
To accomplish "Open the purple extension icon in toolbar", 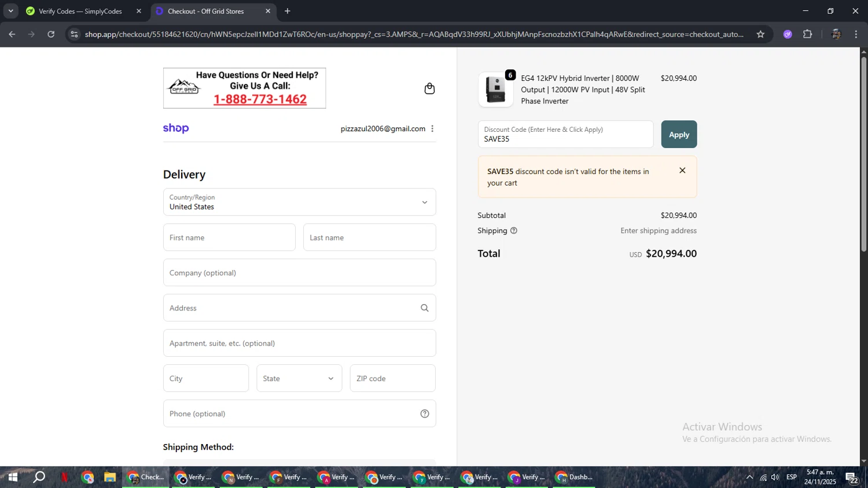I will pyautogui.click(x=788, y=34).
